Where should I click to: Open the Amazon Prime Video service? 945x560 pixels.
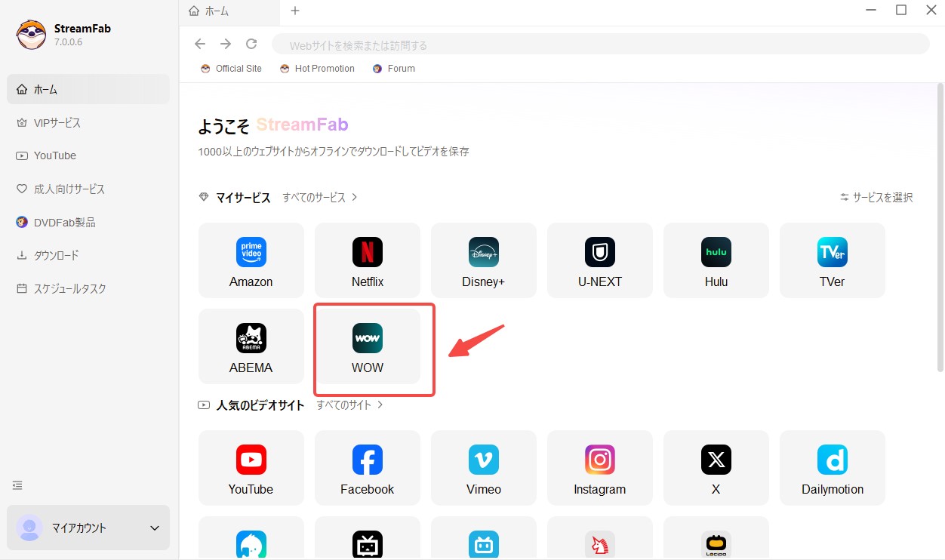(x=251, y=260)
